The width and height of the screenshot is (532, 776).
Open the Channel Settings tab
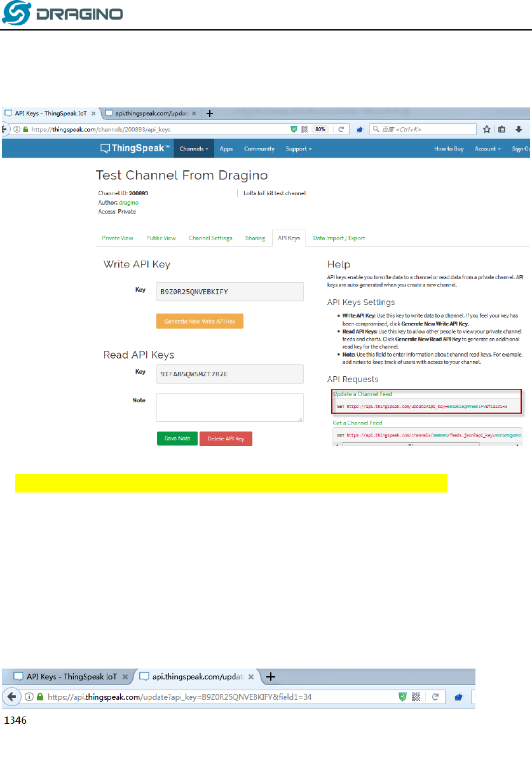coord(210,238)
